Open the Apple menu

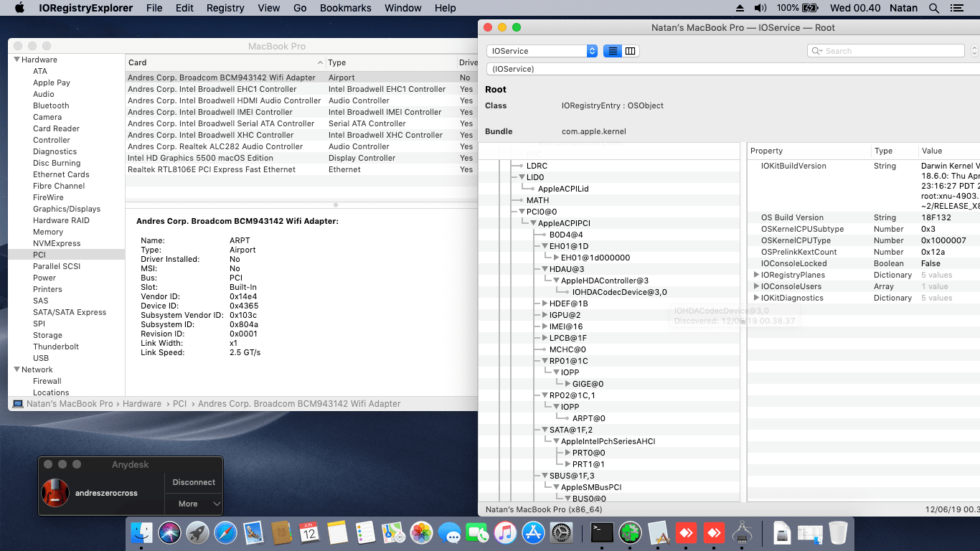(19, 8)
